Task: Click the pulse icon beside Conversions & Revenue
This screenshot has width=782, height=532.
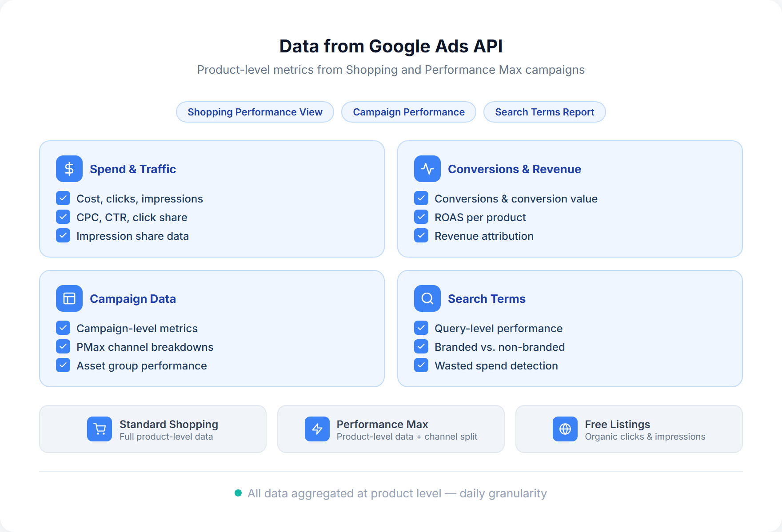Action: coord(427,169)
